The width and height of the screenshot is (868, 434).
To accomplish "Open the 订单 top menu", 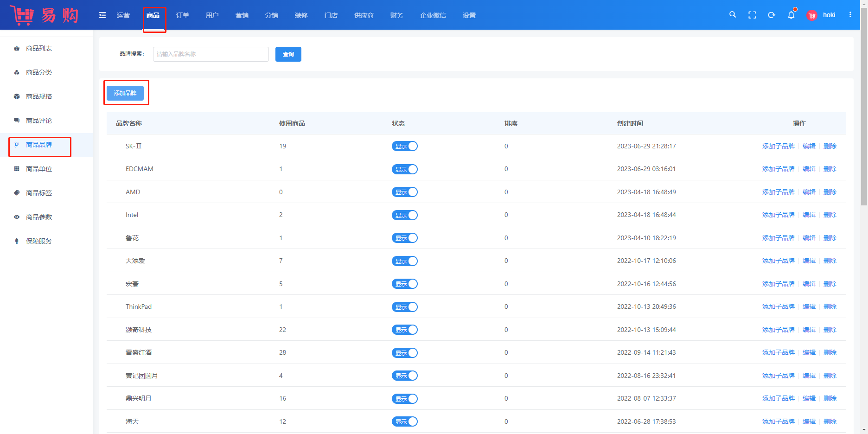I will pyautogui.click(x=183, y=15).
